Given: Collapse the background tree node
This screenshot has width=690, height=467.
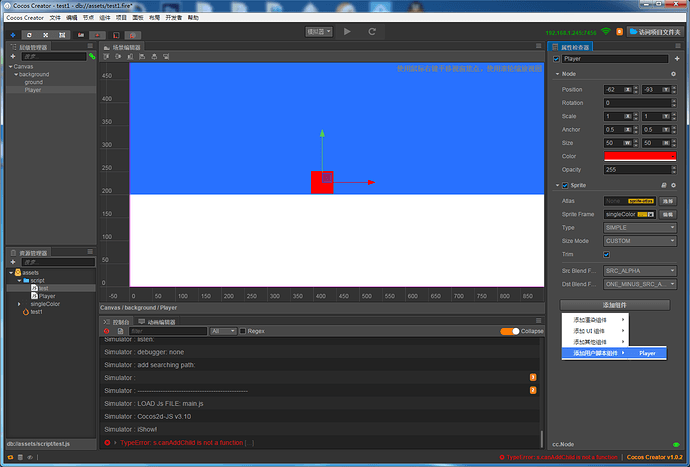Looking at the screenshot, I should pos(16,74).
